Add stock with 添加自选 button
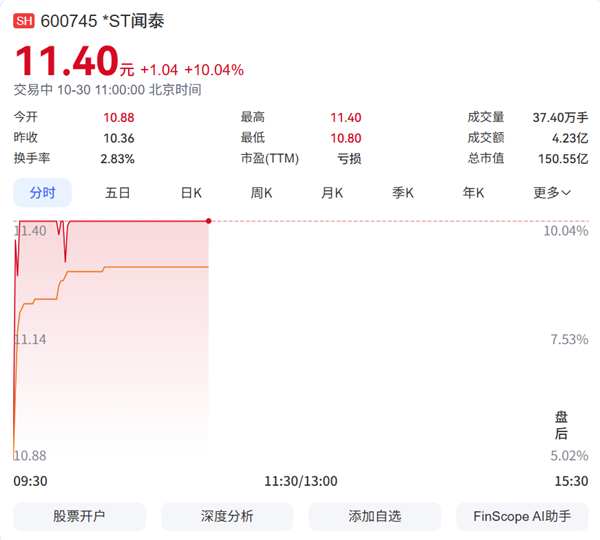This screenshot has width=600, height=540. click(x=375, y=516)
